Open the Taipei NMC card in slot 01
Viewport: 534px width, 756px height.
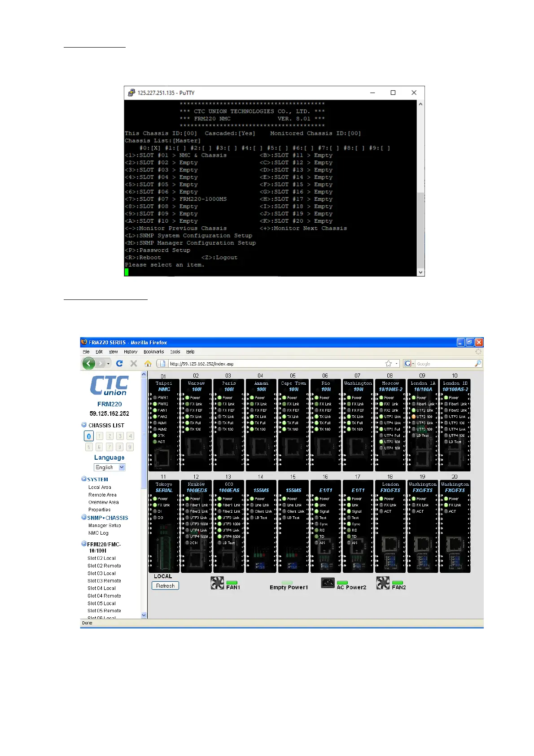click(x=164, y=425)
